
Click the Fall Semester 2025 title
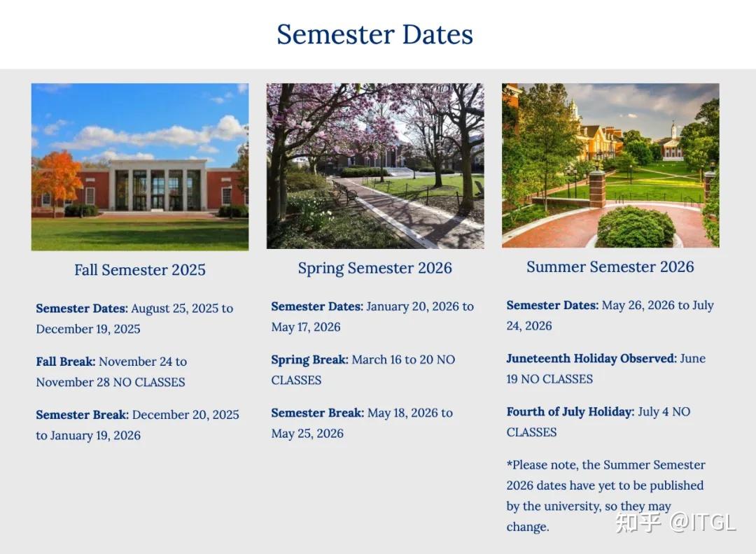[140, 270]
